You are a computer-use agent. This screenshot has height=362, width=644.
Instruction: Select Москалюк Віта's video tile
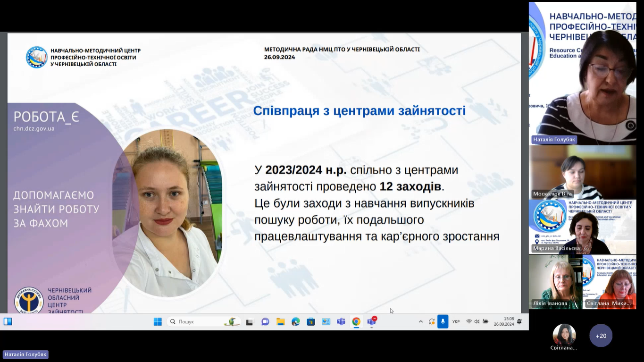[x=582, y=172]
